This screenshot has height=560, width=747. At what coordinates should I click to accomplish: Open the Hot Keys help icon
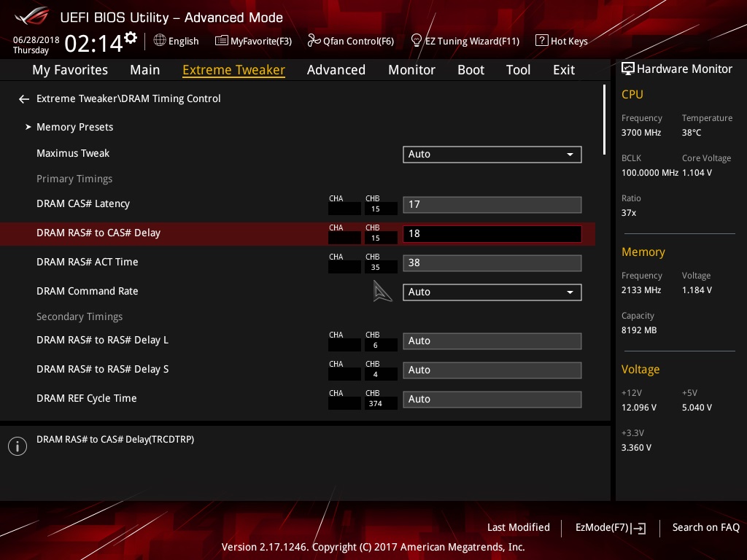[541, 41]
